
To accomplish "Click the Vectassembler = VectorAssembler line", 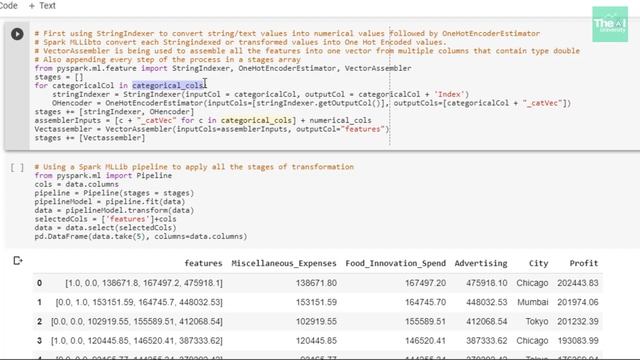I will pyautogui.click(x=212, y=129).
